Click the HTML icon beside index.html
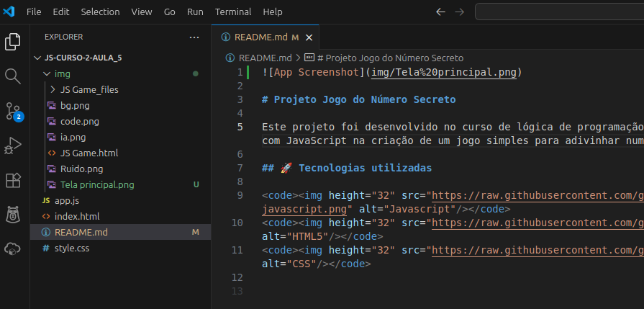This screenshot has height=309, width=644. click(x=46, y=217)
